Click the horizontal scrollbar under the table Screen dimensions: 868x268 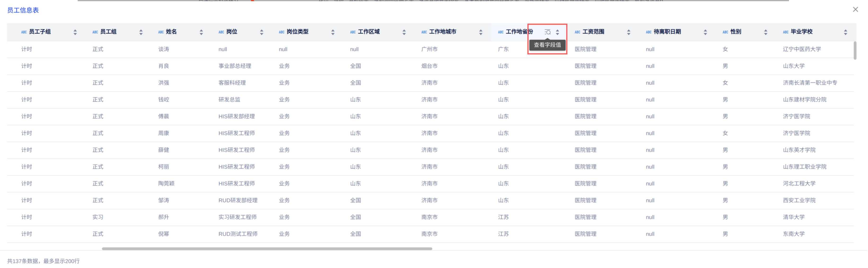[x=267, y=249]
